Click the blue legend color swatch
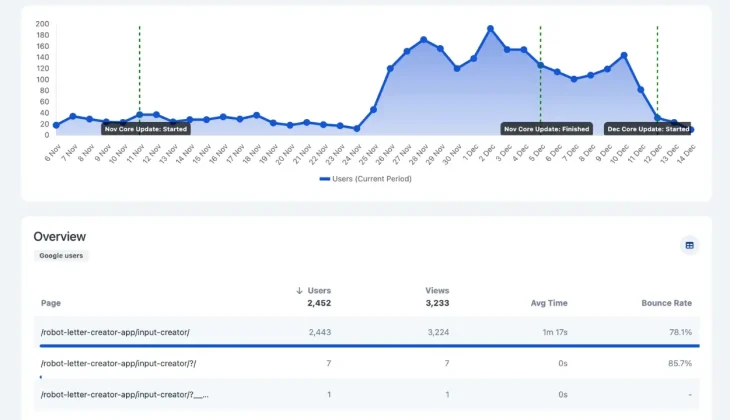 (x=324, y=179)
